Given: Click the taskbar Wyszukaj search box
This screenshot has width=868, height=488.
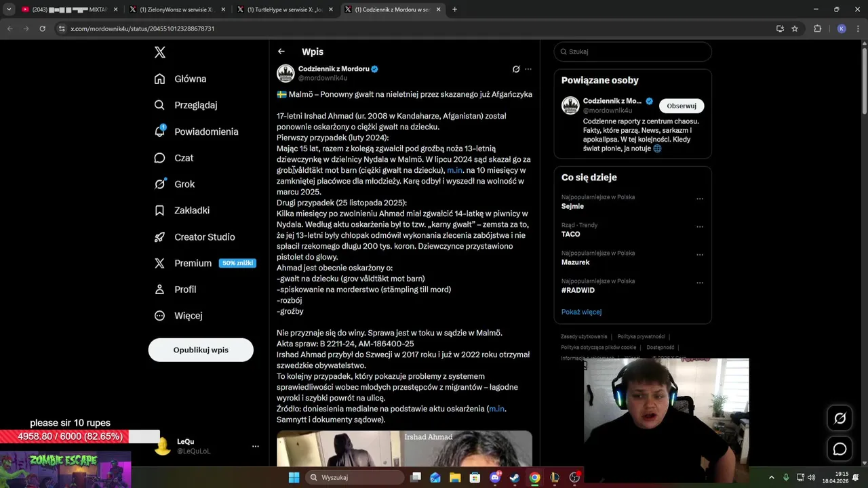Looking at the screenshot, I should [x=353, y=477].
